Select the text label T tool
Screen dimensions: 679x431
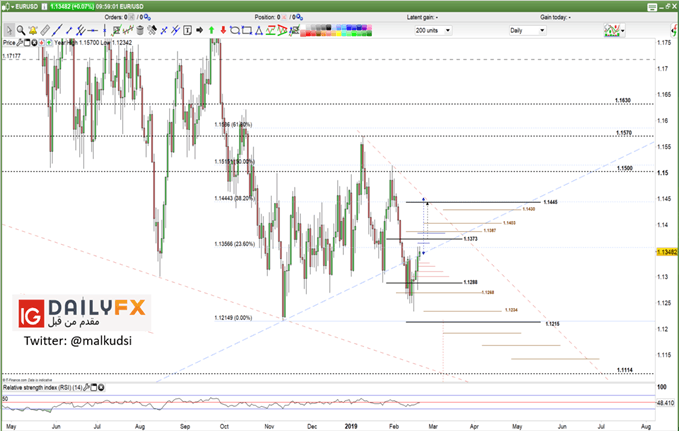point(188,30)
